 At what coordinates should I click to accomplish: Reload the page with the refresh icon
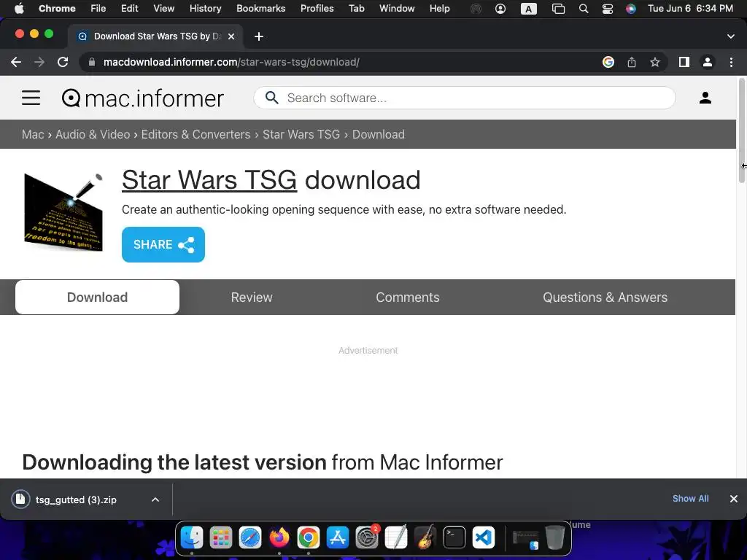click(63, 62)
